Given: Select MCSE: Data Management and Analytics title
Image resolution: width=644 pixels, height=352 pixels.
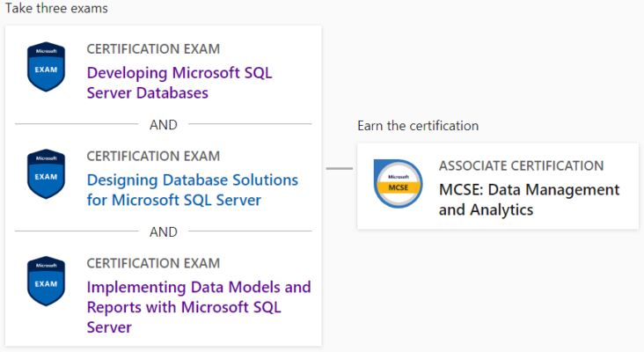Looking at the screenshot, I should click(529, 200).
